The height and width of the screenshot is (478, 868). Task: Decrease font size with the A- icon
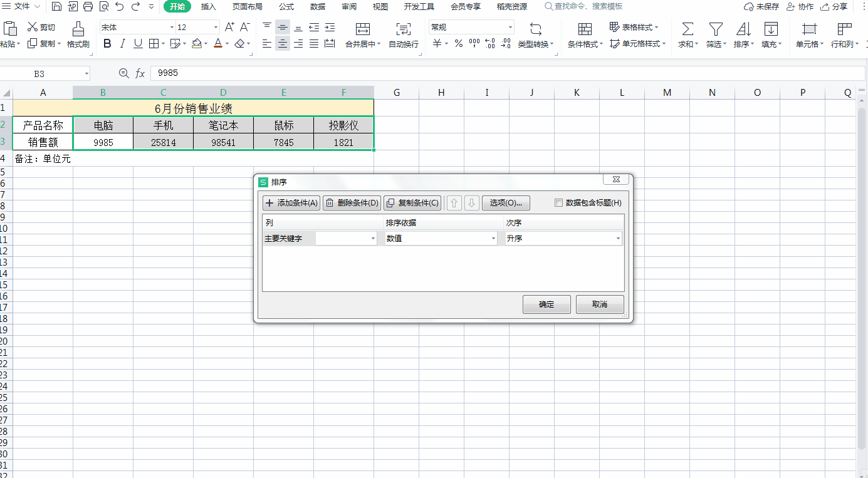(x=245, y=28)
